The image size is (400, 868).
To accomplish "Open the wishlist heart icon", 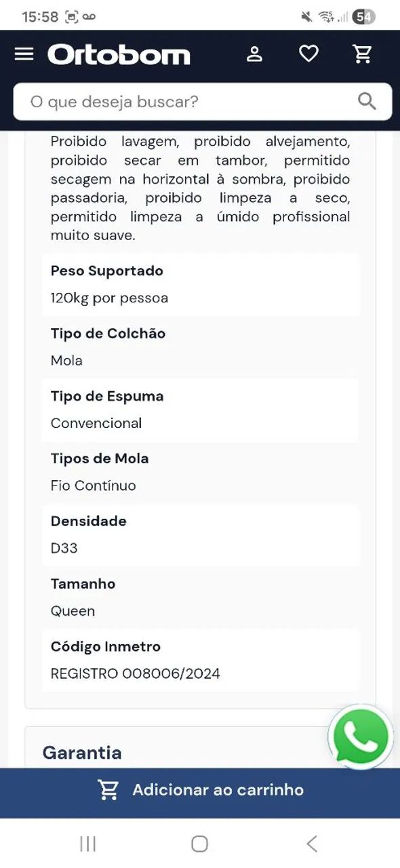I will coord(309,54).
